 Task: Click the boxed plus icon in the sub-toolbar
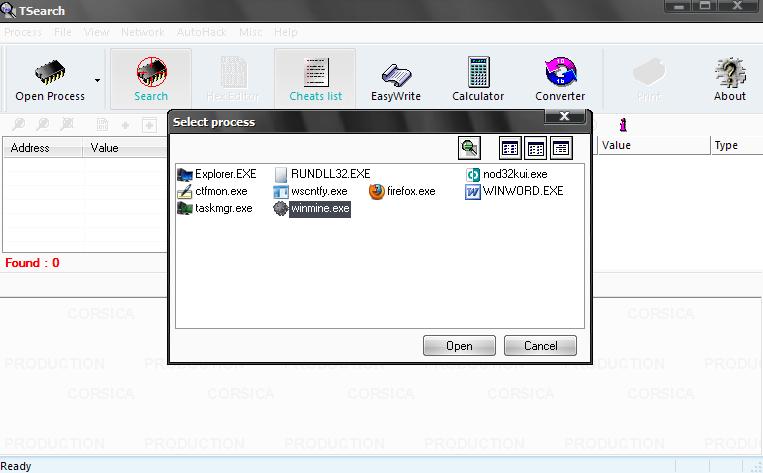point(149,126)
